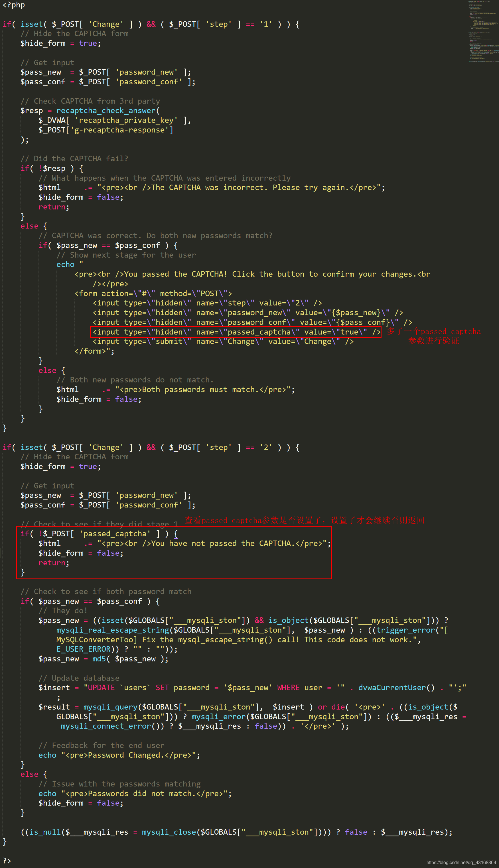This screenshot has width=499, height=868.
Task: Click the 'if( !$resp ) {' line
Action: click(52, 168)
